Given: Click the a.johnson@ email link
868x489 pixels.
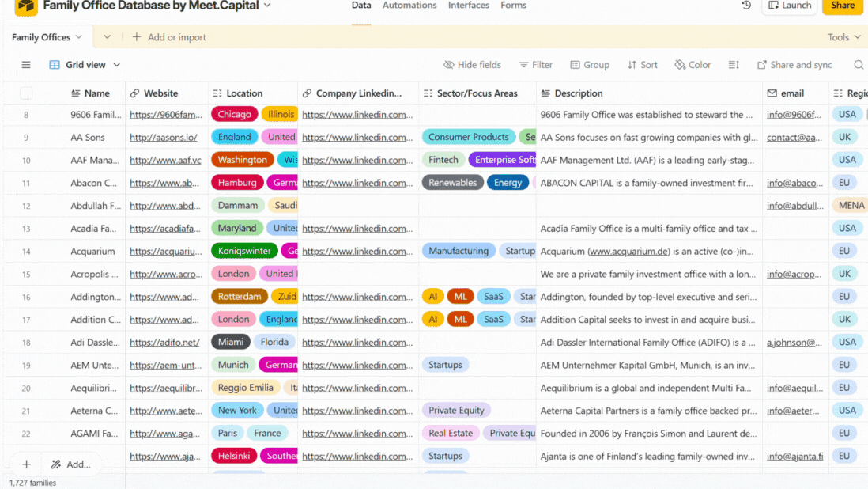Looking at the screenshot, I should click(x=794, y=343).
